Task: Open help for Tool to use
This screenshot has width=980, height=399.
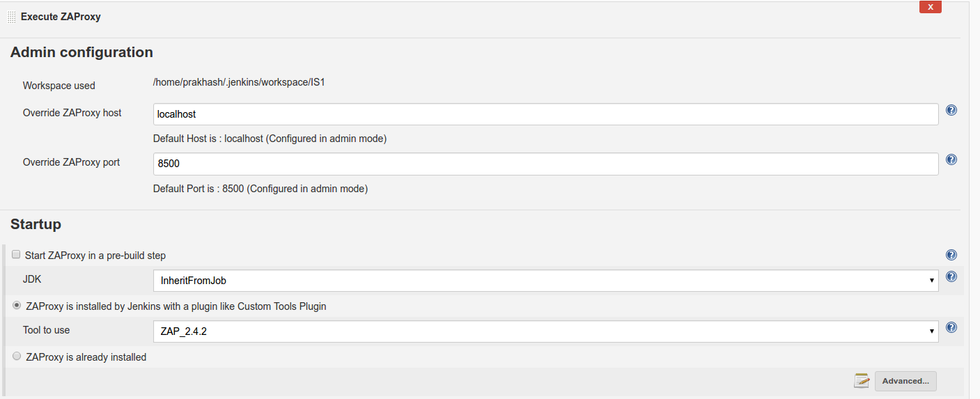Action: point(951,327)
